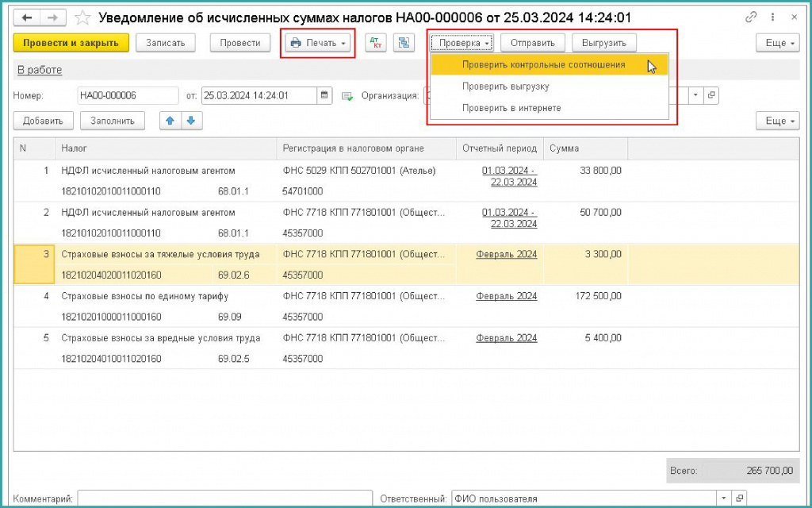
Task: Expand the Ответственный field dropdown arrow
Action: tap(724, 498)
